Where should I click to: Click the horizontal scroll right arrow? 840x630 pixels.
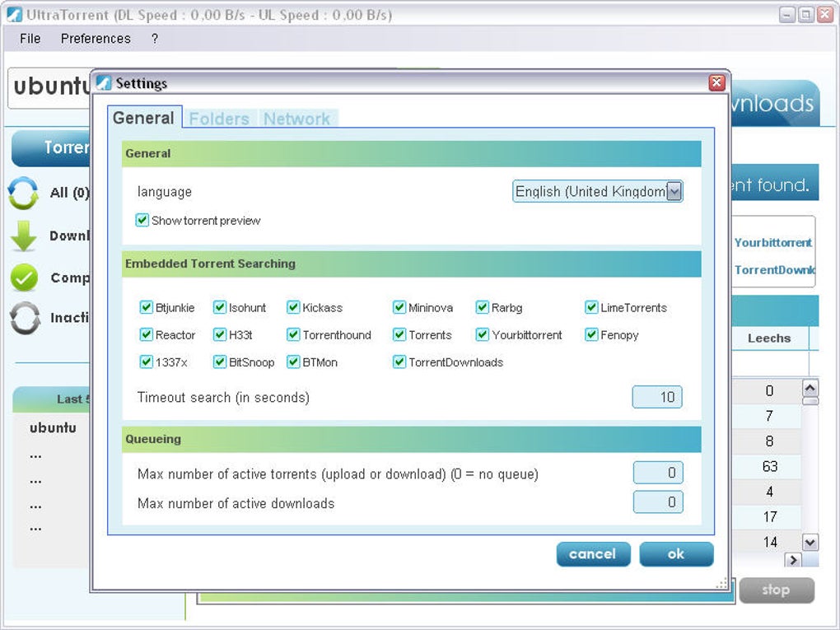click(x=793, y=560)
